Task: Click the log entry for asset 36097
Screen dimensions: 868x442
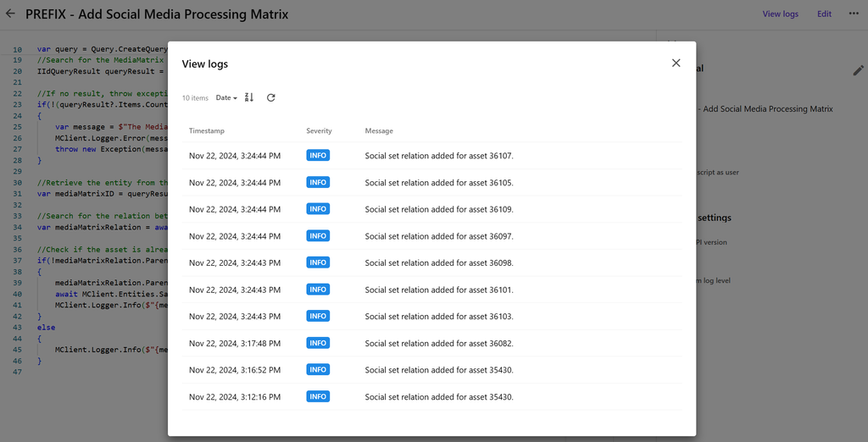Action: coord(438,236)
